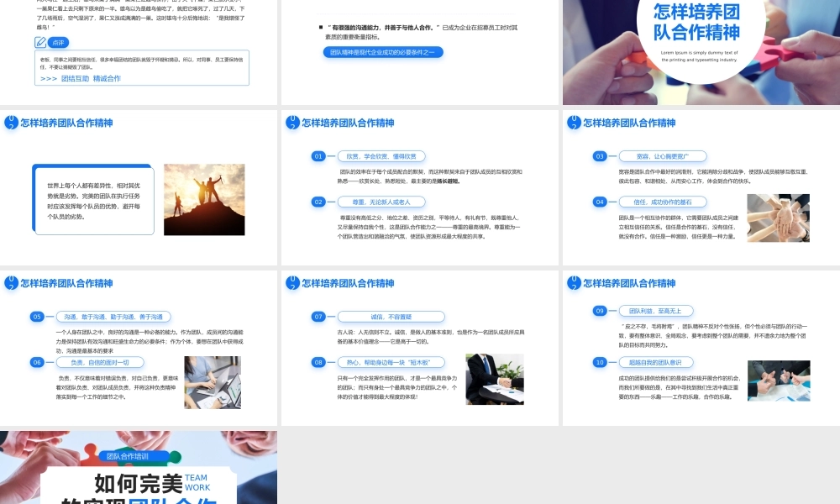Click the pill label '信任，成功协作的基石'
The height and width of the screenshot is (504, 840).
pos(663,202)
